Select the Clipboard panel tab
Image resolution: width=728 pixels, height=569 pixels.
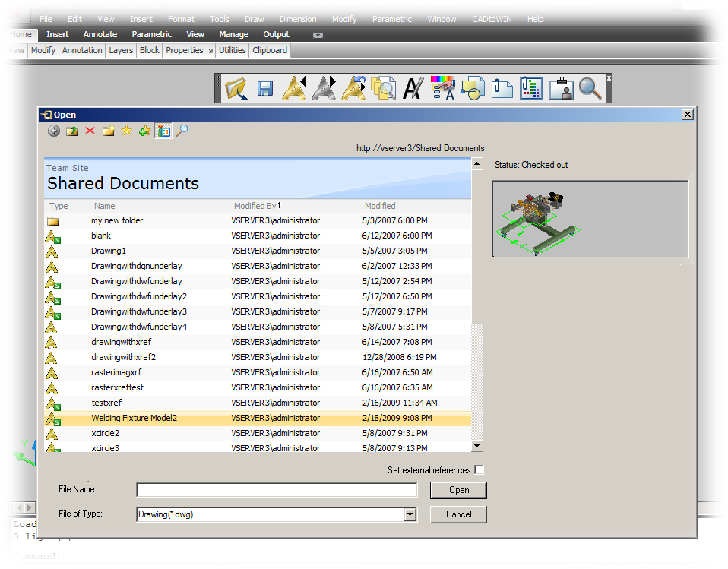pos(270,50)
